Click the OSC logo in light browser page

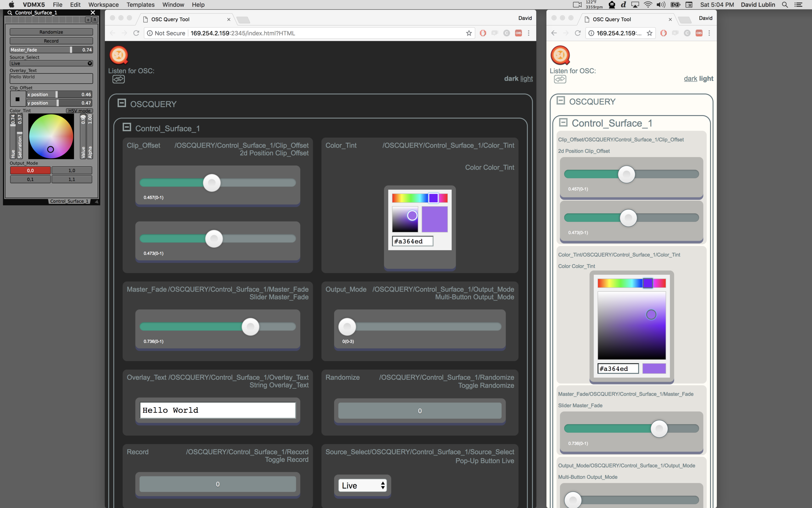(x=560, y=55)
